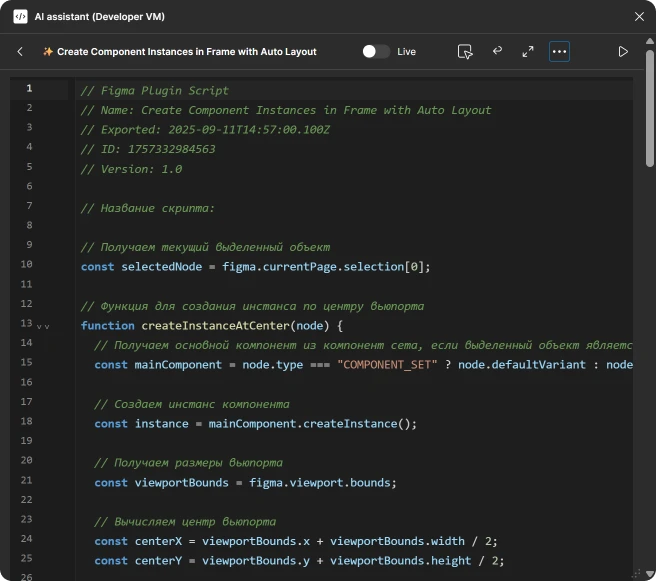Screen dimensions: 656x581
Task: Click line number 1 in the gutter
Action: click(x=29, y=88)
